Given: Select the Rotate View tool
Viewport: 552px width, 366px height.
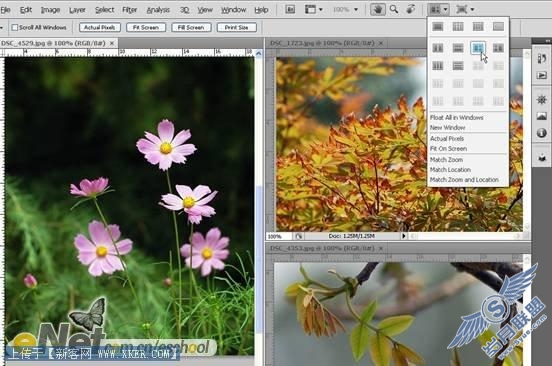Looking at the screenshot, I should pos(410,10).
